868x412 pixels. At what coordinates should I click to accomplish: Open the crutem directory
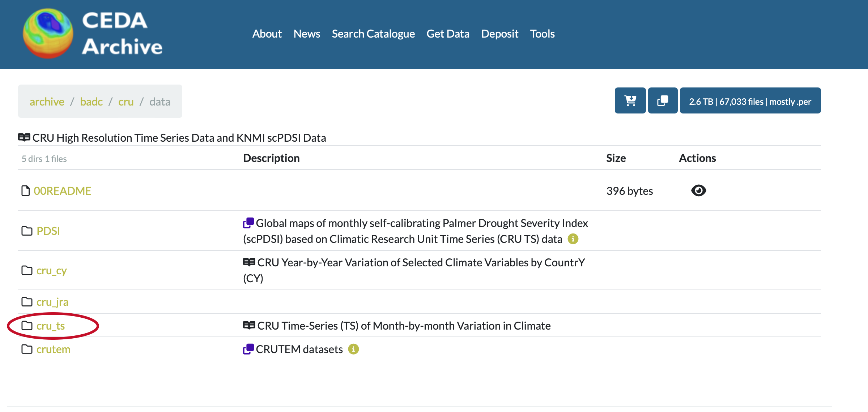click(x=53, y=349)
